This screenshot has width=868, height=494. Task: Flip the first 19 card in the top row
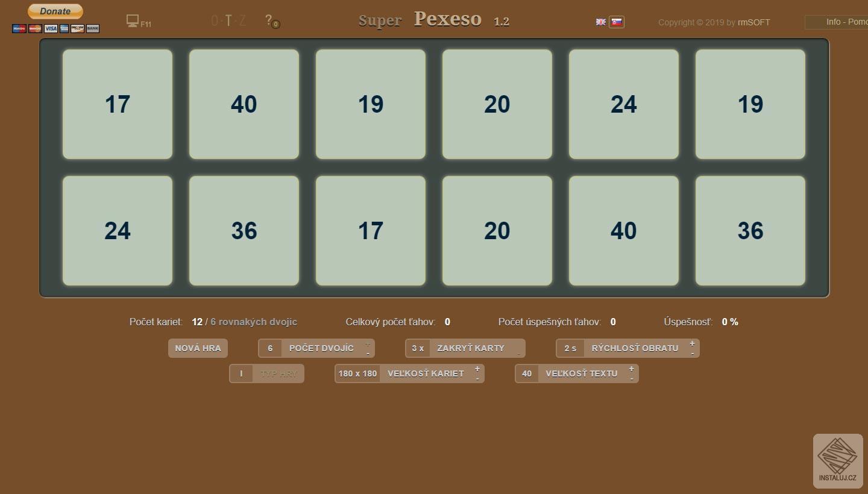point(371,104)
